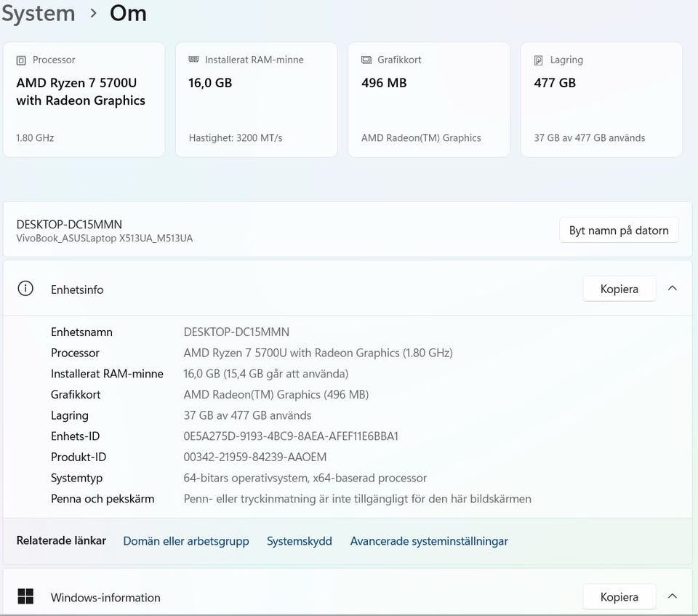
Task: Click the Windows-information section header label
Action: (105, 597)
